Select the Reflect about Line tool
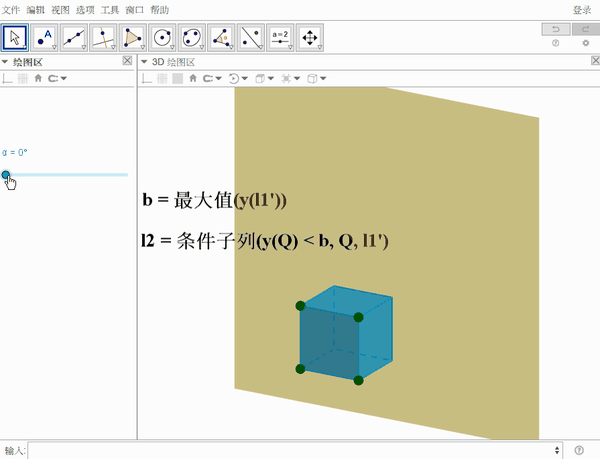 251,37
